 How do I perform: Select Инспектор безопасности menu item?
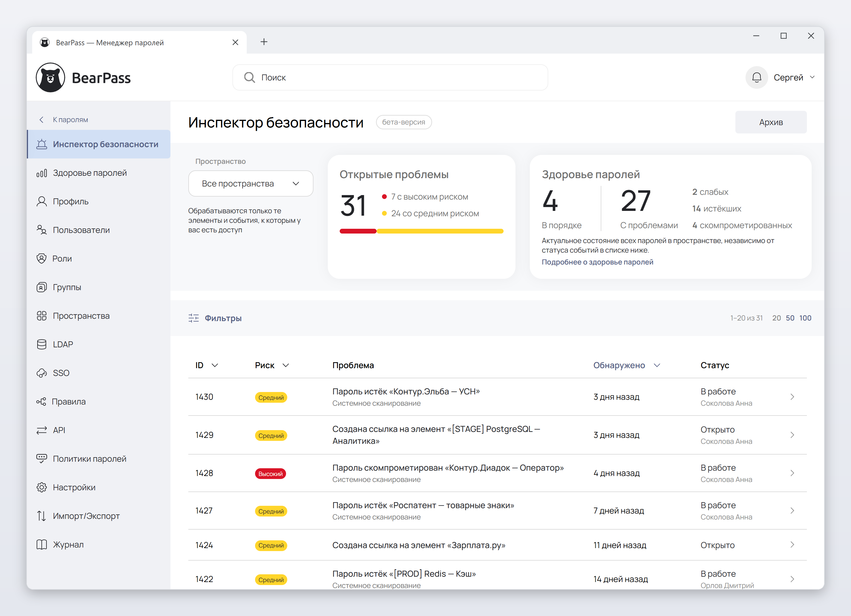(x=99, y=144)
